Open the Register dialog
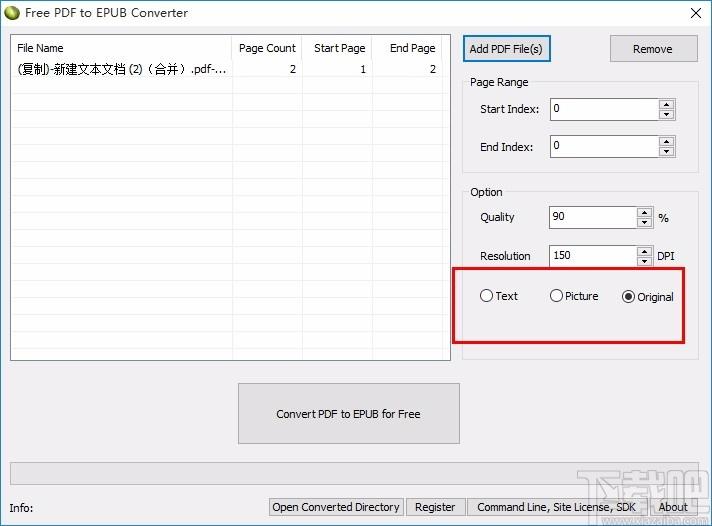Viewport: 712px width, 526px height. (x=435, y=507)
